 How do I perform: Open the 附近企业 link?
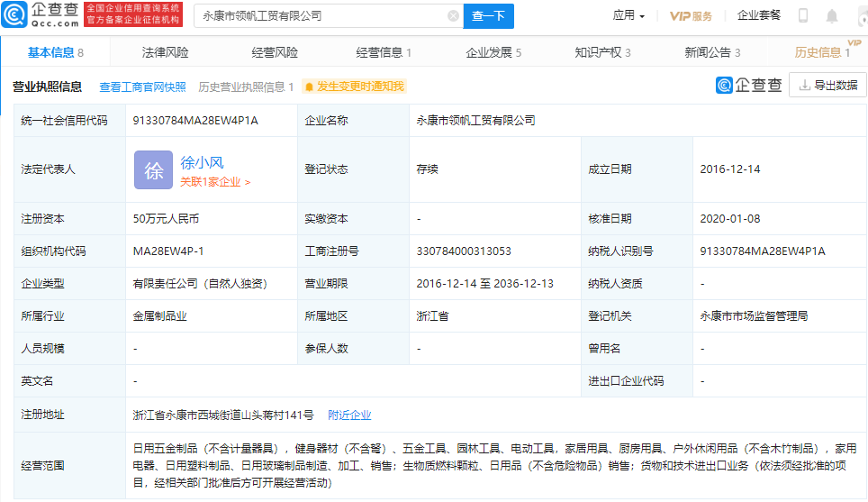(x=349, y=415)
